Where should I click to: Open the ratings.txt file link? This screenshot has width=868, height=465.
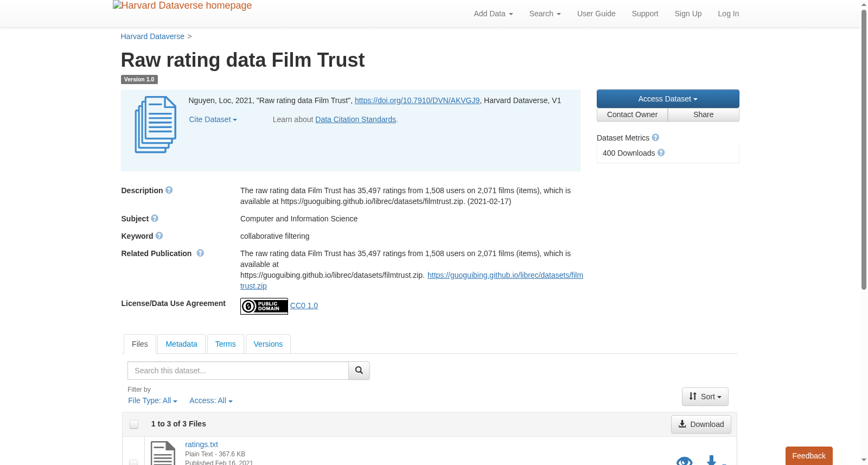pyautogui.click(x=201, y=444)
